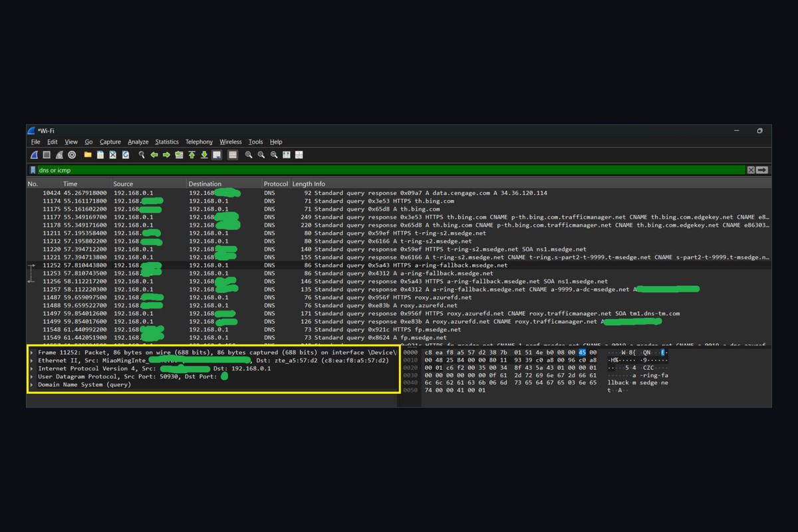Open the Capture menu

pos(110,142)
